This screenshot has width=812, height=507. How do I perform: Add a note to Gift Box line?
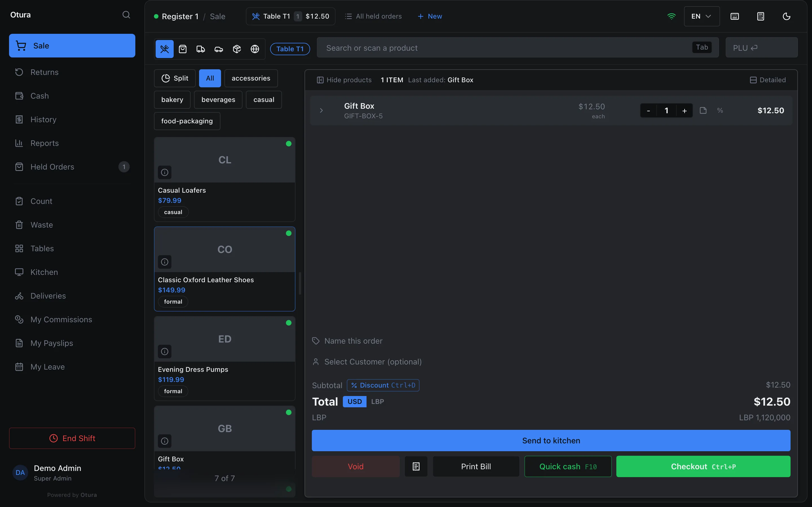pos(703,111)
